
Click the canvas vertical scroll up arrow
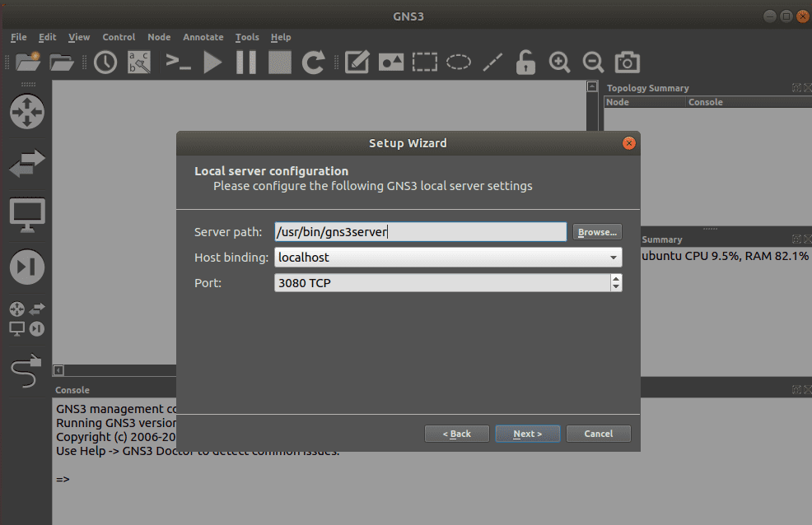point(592,86)
